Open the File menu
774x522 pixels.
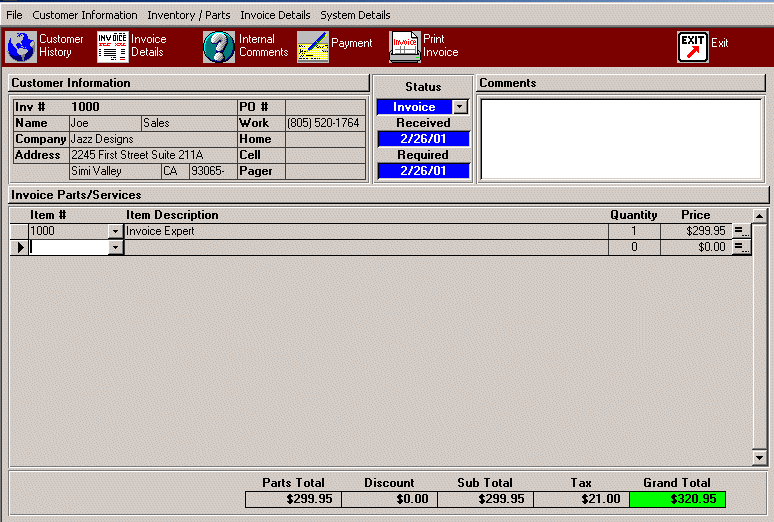tap(14, 15)
